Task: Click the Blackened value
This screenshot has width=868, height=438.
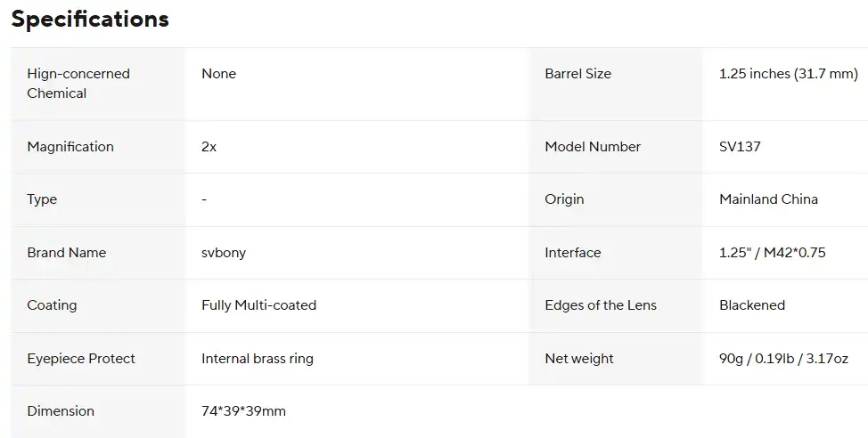Action: click(751, 305)
